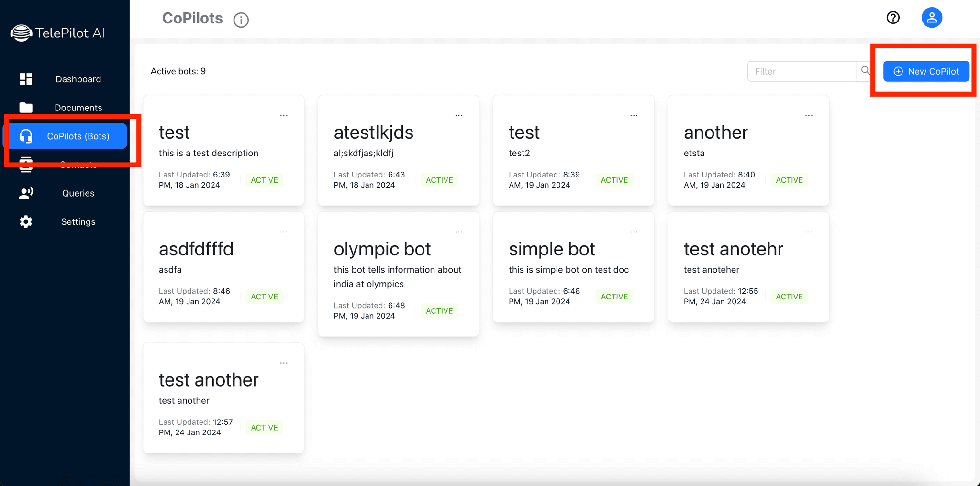980x486 pixels.
Task: Expand the atestlkjds card options menu
Action: click(458, 115)
